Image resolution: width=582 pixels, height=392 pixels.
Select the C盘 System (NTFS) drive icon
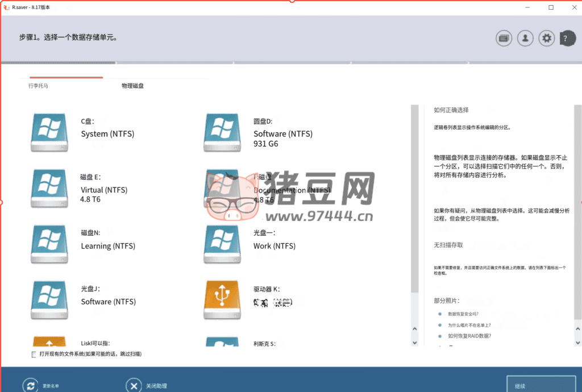click(49, 132)
